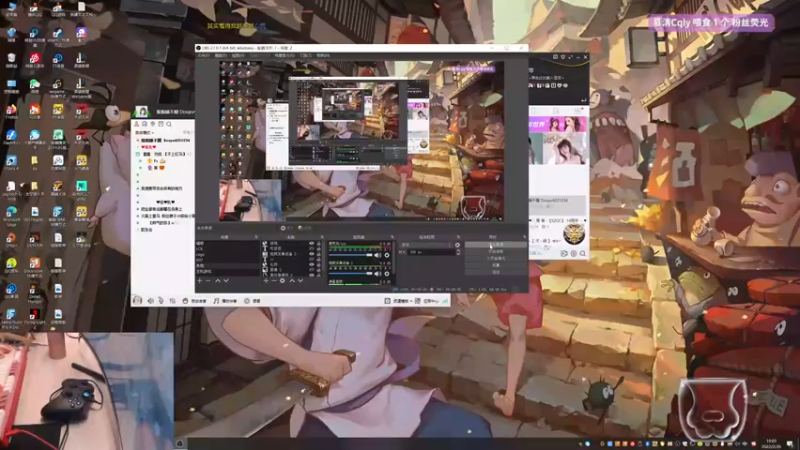The height and width of the screenshot is (450, 800).
Task: Open source properties gear in Sources toolbar
Action: click(x=282, y=281)
